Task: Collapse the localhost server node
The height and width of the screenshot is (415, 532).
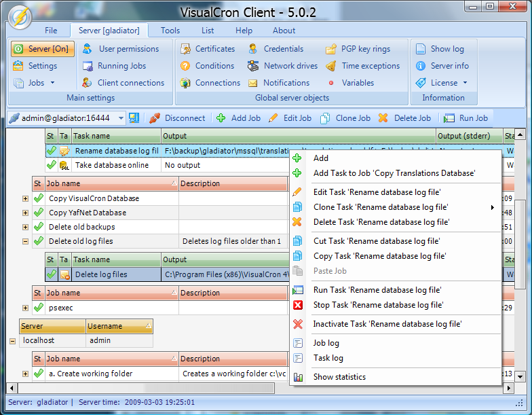Action: 12,341
